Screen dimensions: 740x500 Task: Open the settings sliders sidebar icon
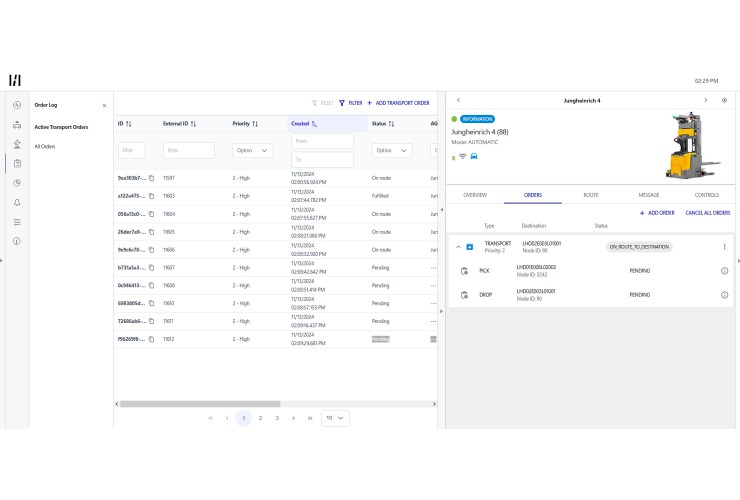click(x=17, y=222)
